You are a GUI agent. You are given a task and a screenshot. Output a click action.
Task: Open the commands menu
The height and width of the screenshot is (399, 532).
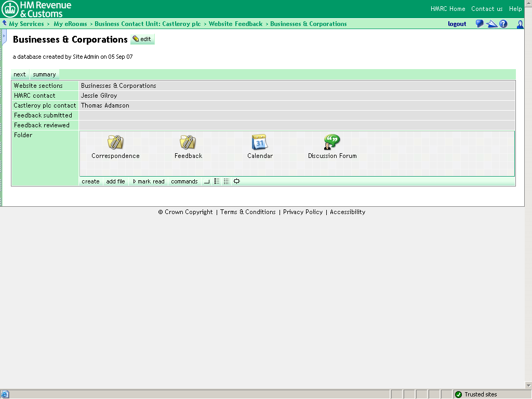pyautogui.click(x=184, y=181)
